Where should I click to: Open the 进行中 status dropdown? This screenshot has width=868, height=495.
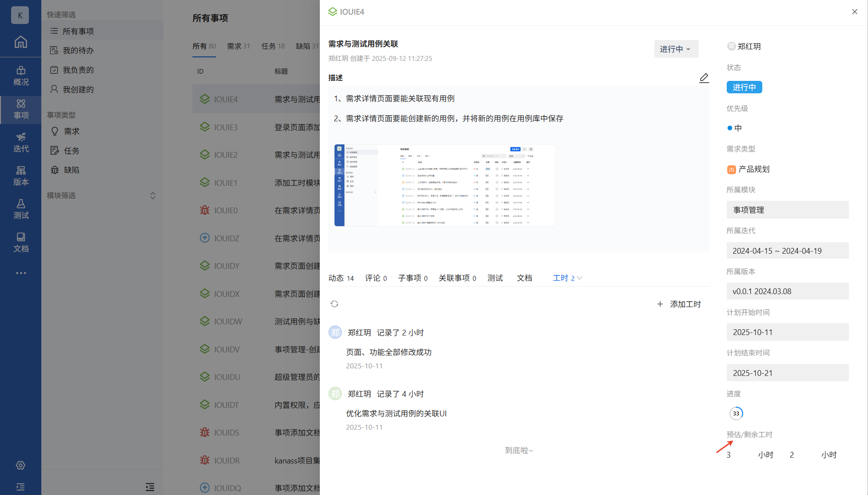pyautogui.click(x=676, y=49)
